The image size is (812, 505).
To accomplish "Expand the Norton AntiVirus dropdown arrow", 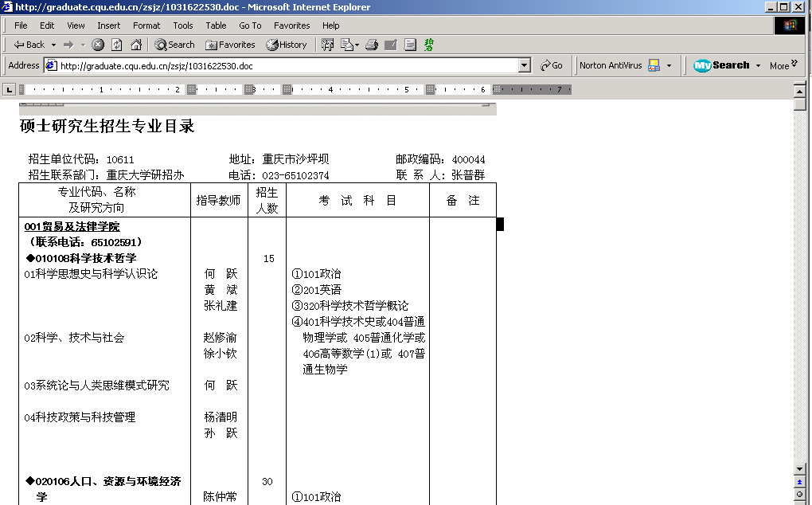I will 669,65.
